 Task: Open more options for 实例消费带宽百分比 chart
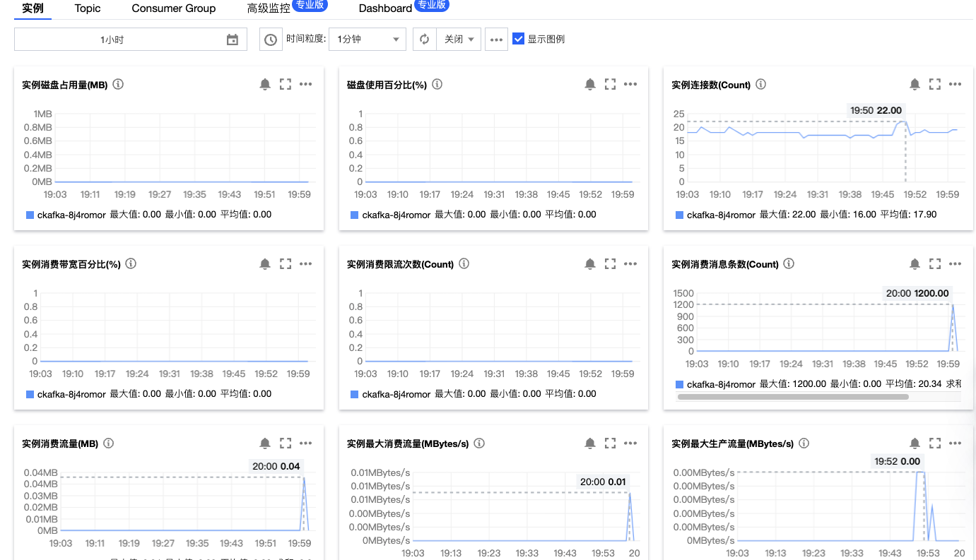click(305, 263)
